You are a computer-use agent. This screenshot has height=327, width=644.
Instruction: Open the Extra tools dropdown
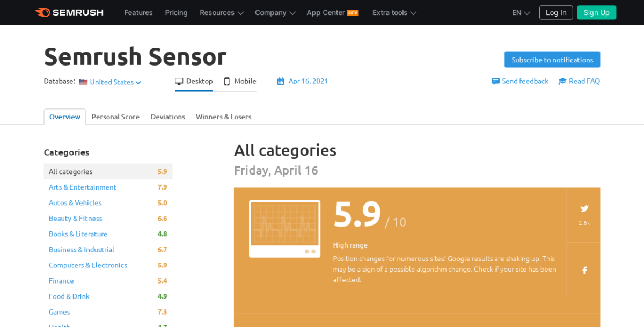(394, 12)
